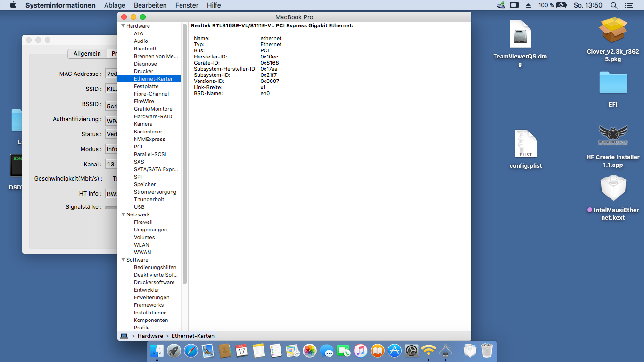Click the Kanal field showing 13
This screenshot has width=644, height=362.
pos(111,164)
